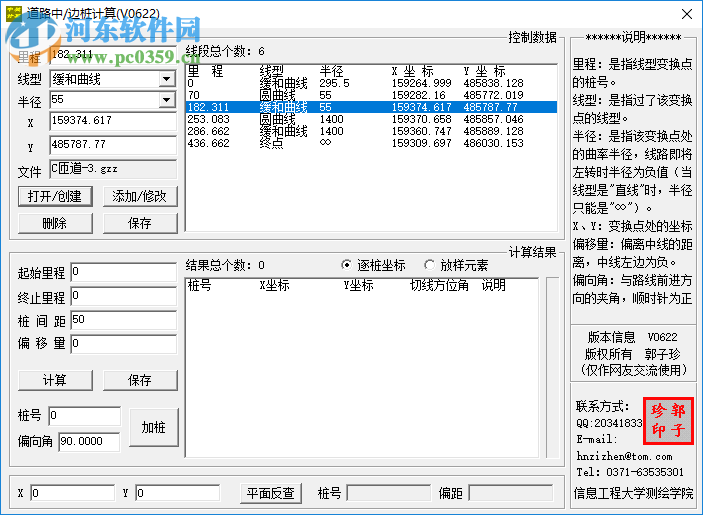Click the bottom X input field
This screenshot has height=515, width=703.
tap(73, 493)
